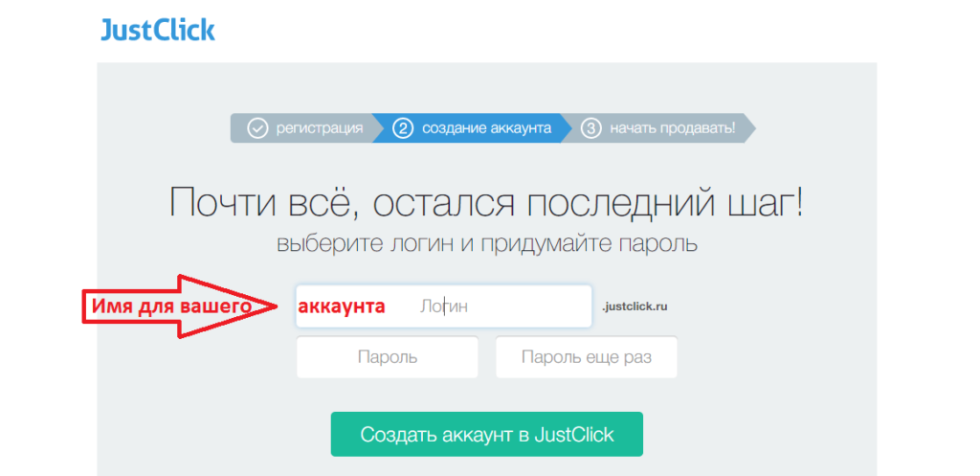Click the subtitle выберите логин и придумайте пароль

coord(486,243)
